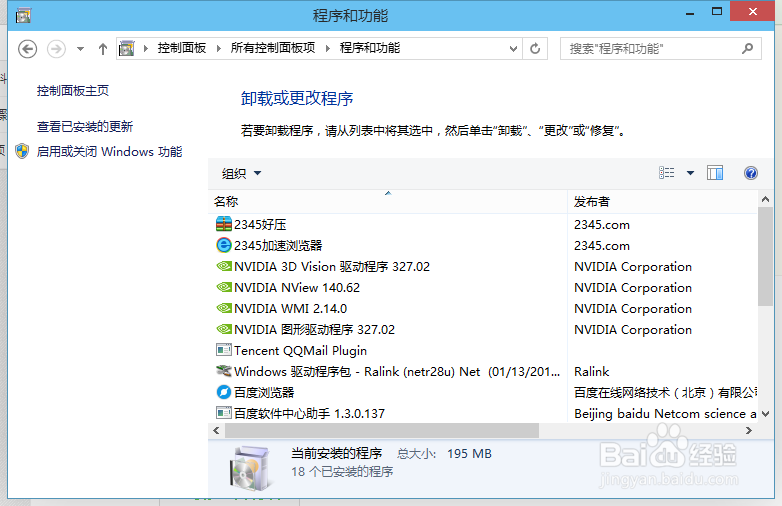782x506 pixels.
Task: Select the 2345好压 program name
Action: [x=260, y=225]
